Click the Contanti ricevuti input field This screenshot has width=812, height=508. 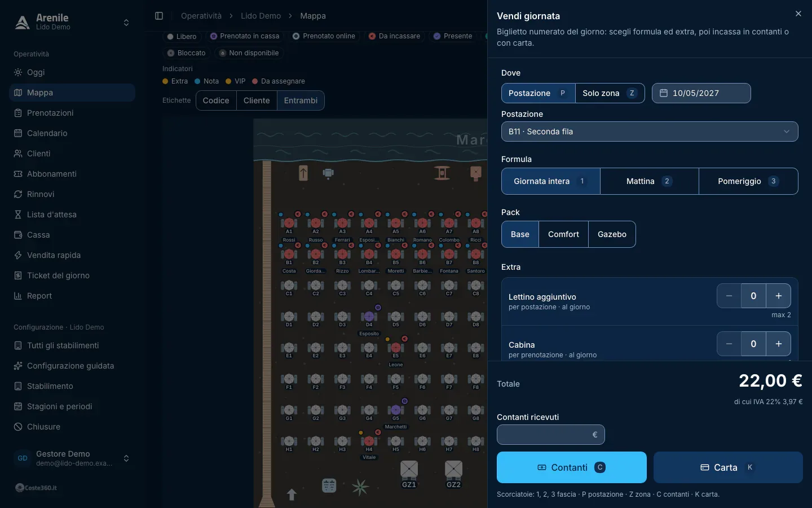coord(550,435)
